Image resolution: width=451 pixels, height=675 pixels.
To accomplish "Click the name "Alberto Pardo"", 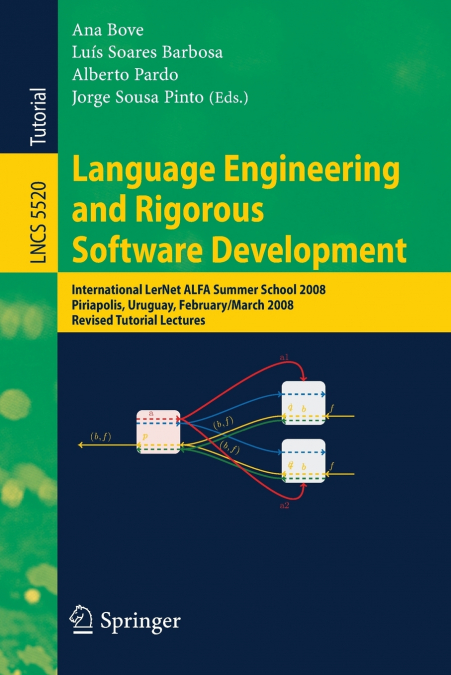I will (x=125, y=74).
